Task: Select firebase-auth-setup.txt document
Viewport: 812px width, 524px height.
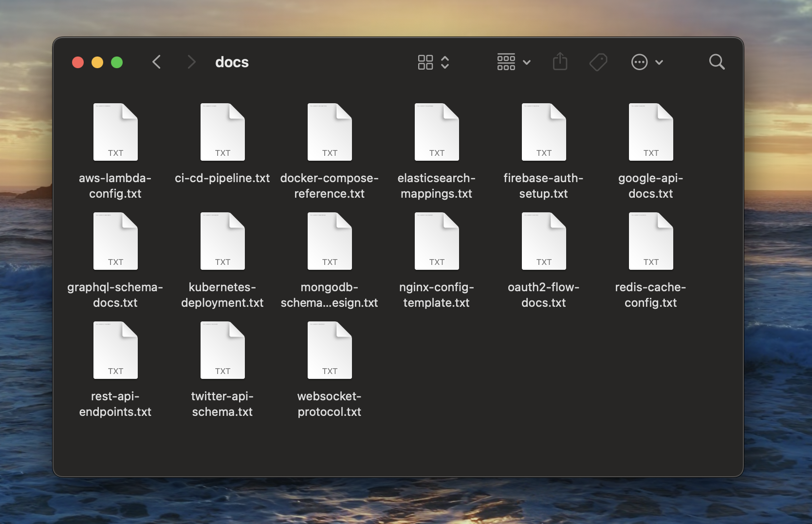Action: click(544, 132)
